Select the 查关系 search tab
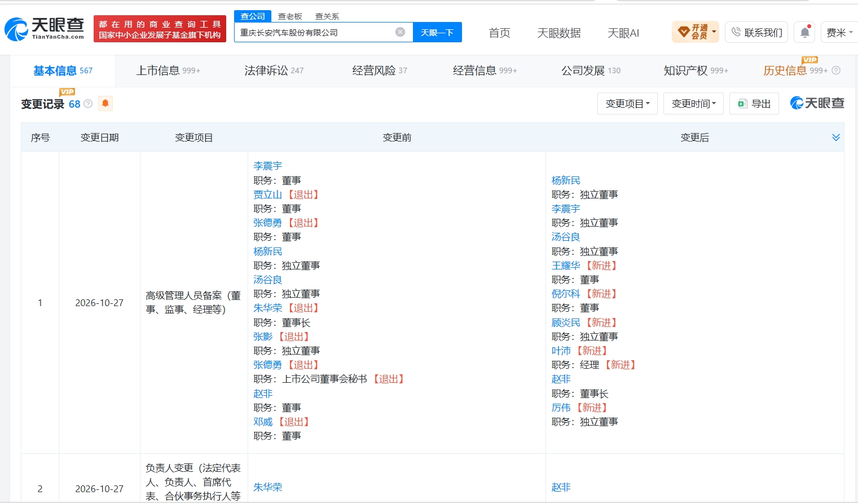858x504 pixels. pos(327,16)
